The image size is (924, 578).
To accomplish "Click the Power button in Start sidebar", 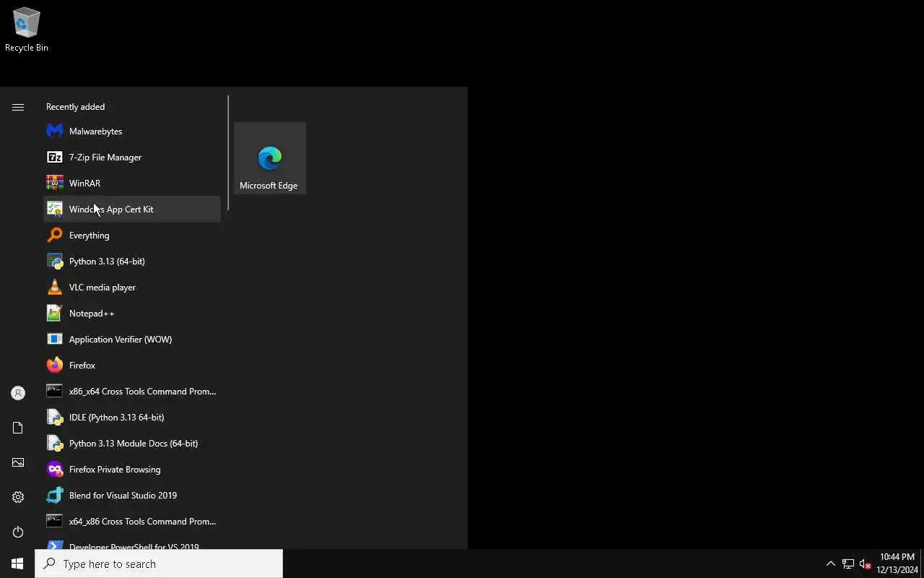I will pos(18,532).
